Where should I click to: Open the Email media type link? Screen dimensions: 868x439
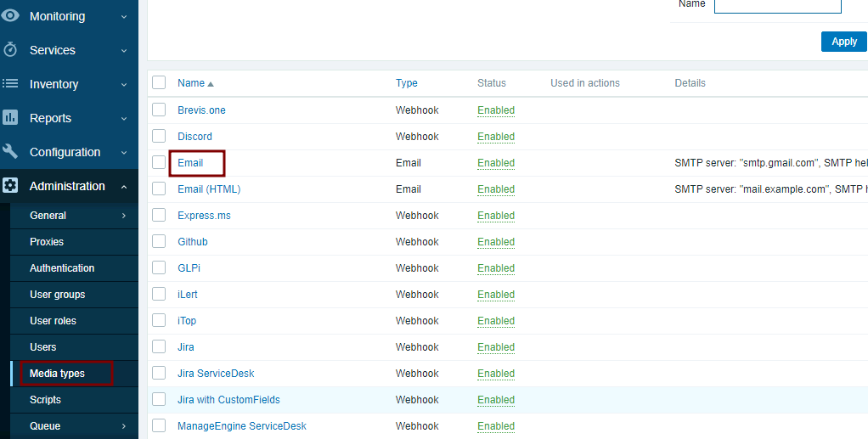coord(190,163)
